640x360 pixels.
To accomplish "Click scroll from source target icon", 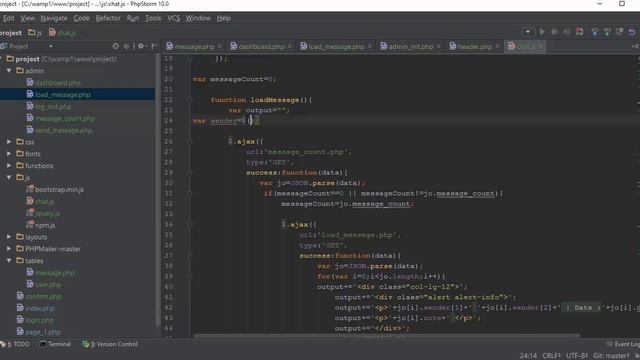I will (x=116, y=47).
